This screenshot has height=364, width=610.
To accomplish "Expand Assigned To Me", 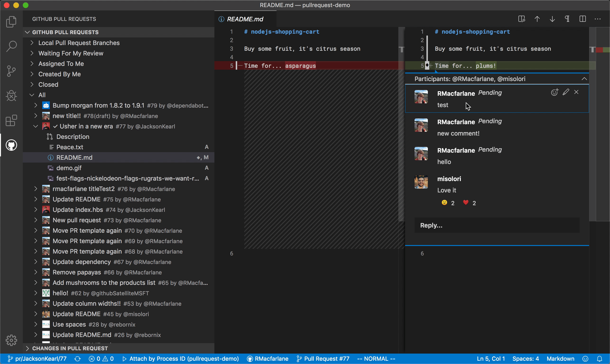I will point(119,64).
